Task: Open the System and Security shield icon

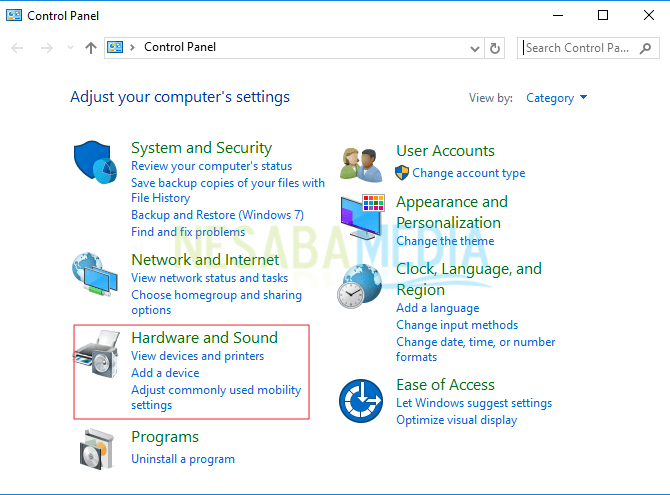Action: click(95, 162)
